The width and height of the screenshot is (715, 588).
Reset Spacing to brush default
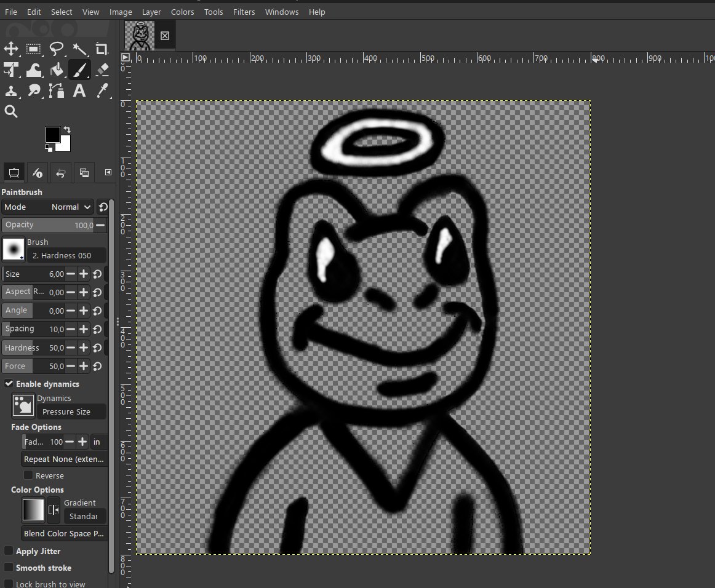pyautogui.click(x=97, y=329)
